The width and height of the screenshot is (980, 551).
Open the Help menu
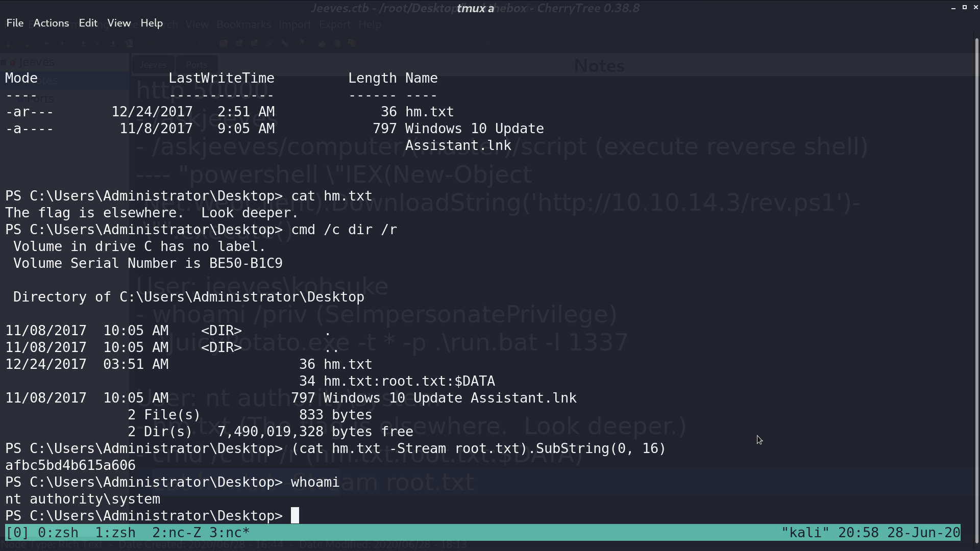152,23
